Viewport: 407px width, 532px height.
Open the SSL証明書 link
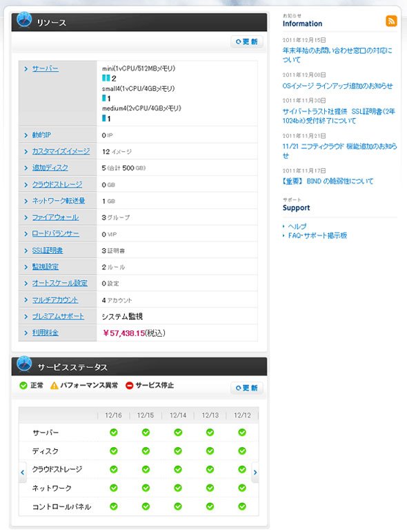tap(48, 250)
